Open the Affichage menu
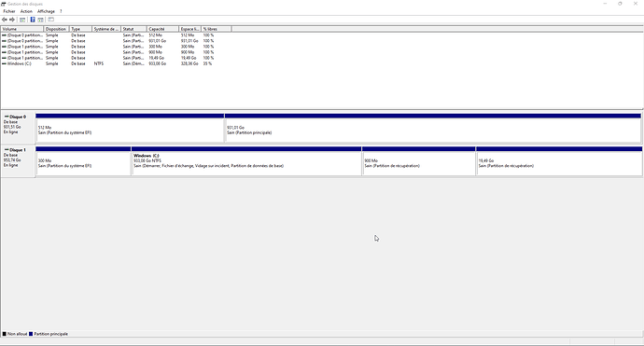The height and width of the screenshot is (346, 644). [x=46, y=11]
